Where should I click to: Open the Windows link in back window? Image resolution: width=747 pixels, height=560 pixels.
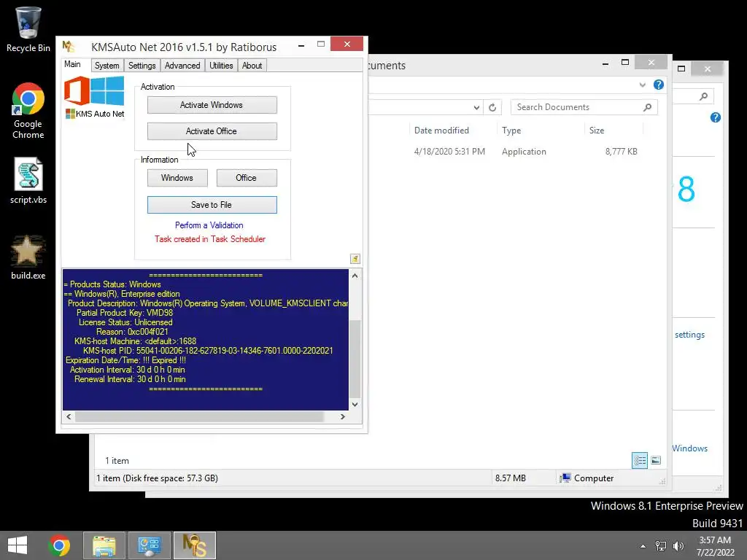(689, 448)
